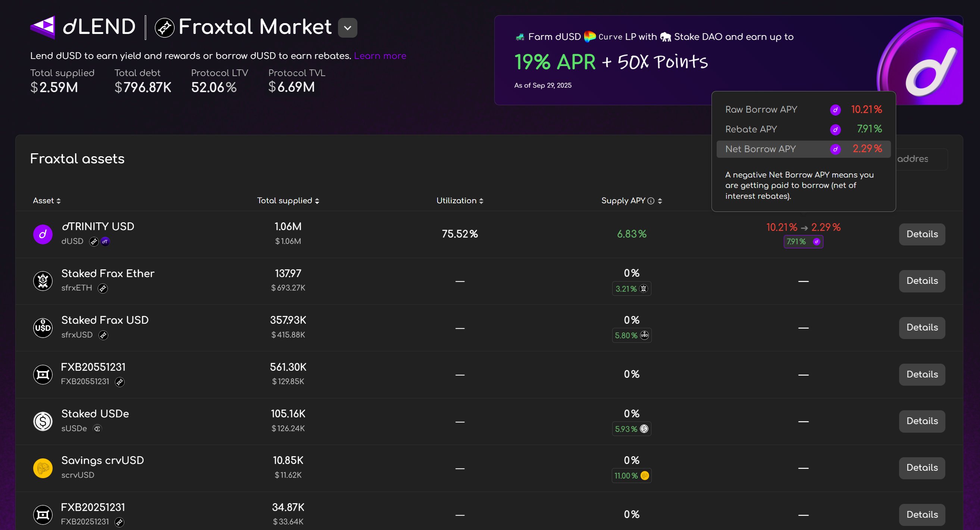This screenshot has width=980, height=530.
Task: Click the 7.91% rebate badge under dTRINITY
Action: (x=803, y=242)
